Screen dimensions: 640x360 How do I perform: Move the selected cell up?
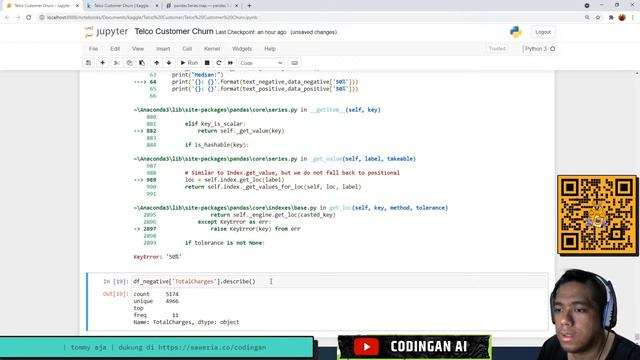pos(156,63)
